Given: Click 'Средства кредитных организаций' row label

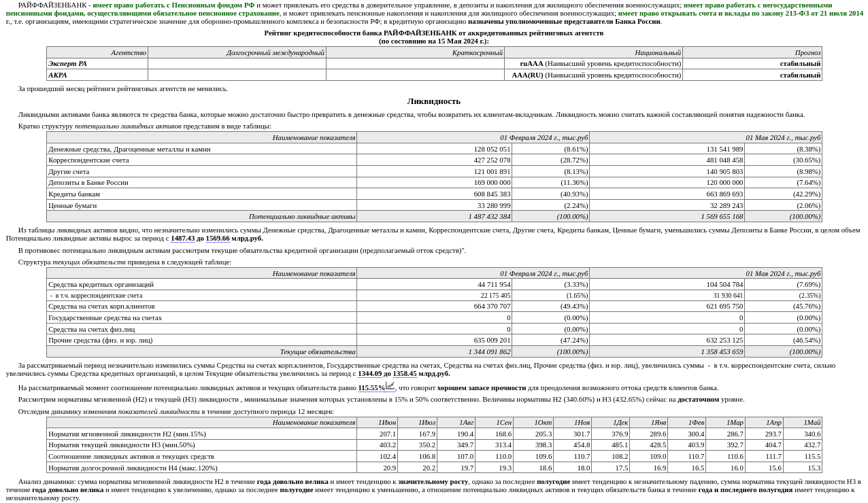Looking at the screenshot, I should click(101, 284).
